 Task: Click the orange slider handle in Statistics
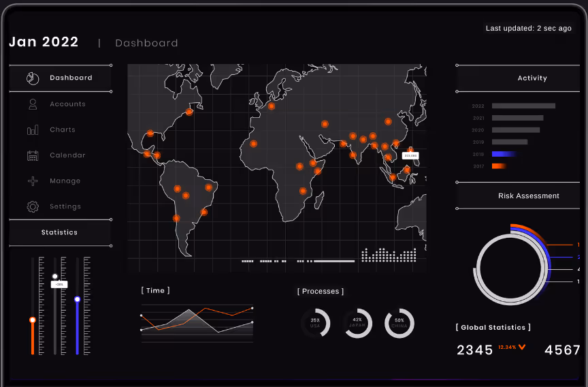pyautogui.click(x=32, y=320)
